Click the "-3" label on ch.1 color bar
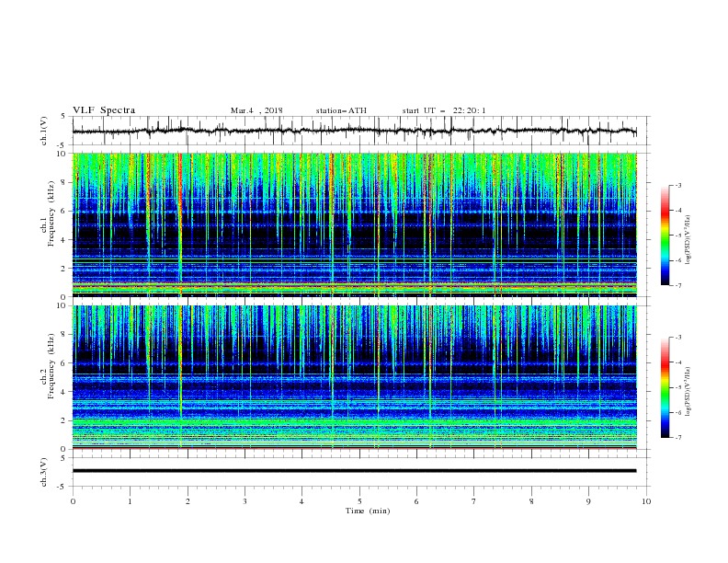The image size is (728, 563). [677, 185]
